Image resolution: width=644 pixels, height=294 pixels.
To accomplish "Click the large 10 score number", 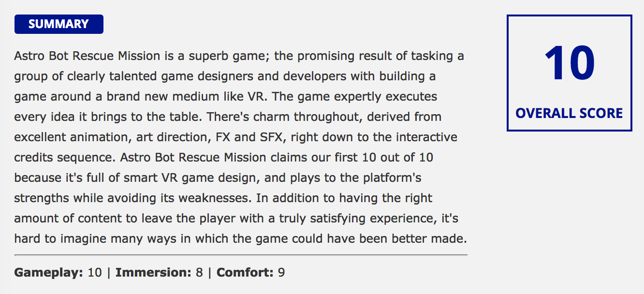I will [x=569, y=63].
